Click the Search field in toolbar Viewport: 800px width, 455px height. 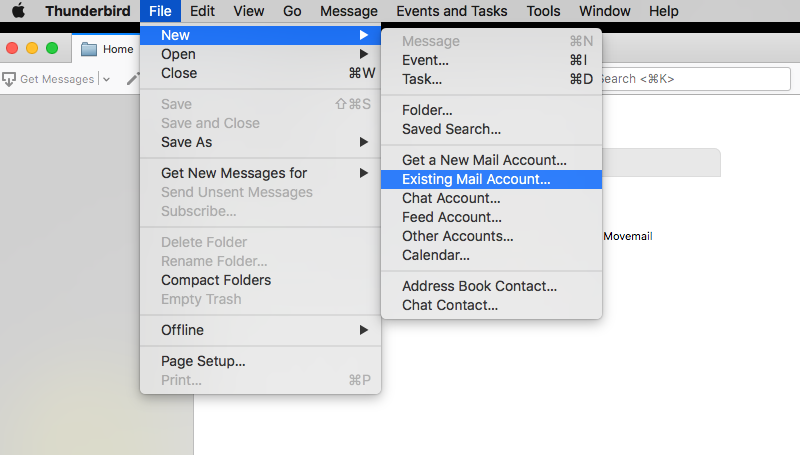click(696, 79)
